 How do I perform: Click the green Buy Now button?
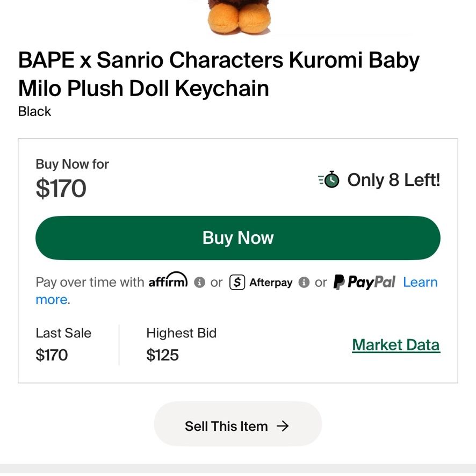click(x=237, y=237)
